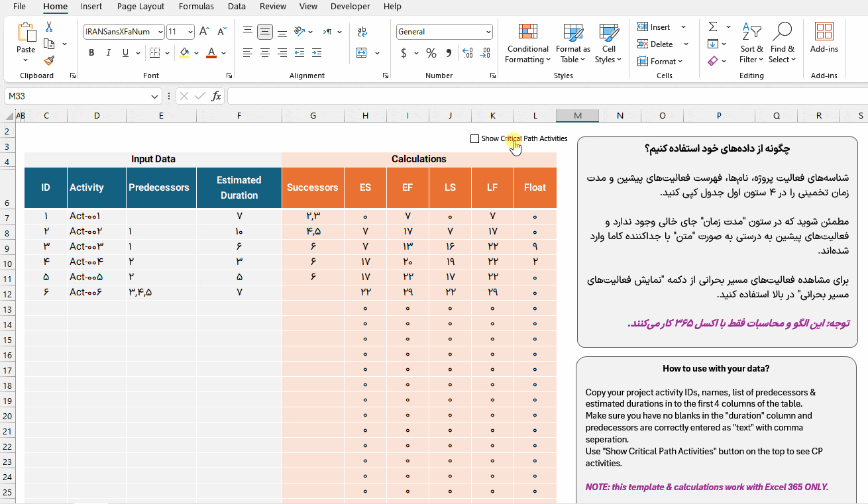Screen dimensions: 868x504
Task: Click the Decrease Indent icon
Action: 299,53
